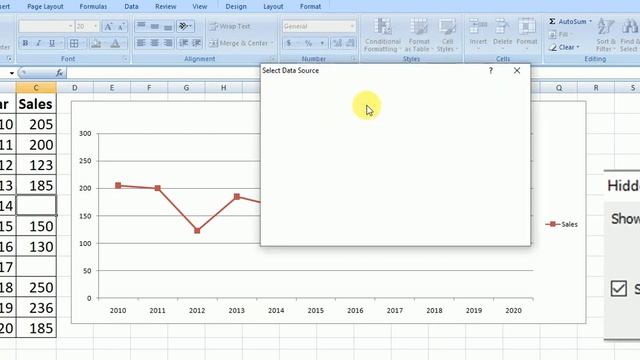Viewport: 640px width, 360px height.
Task: Apply percent style format
Action: point(309,43)
